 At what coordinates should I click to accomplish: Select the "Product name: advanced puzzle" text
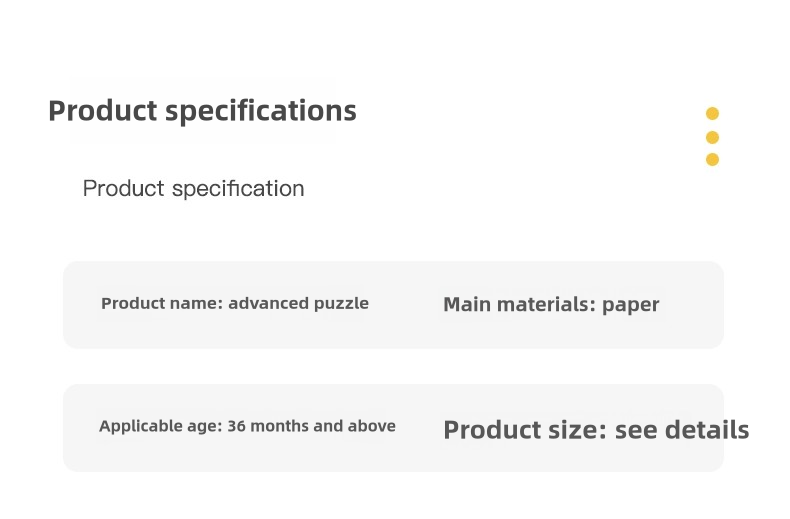(x=235, y=303)
